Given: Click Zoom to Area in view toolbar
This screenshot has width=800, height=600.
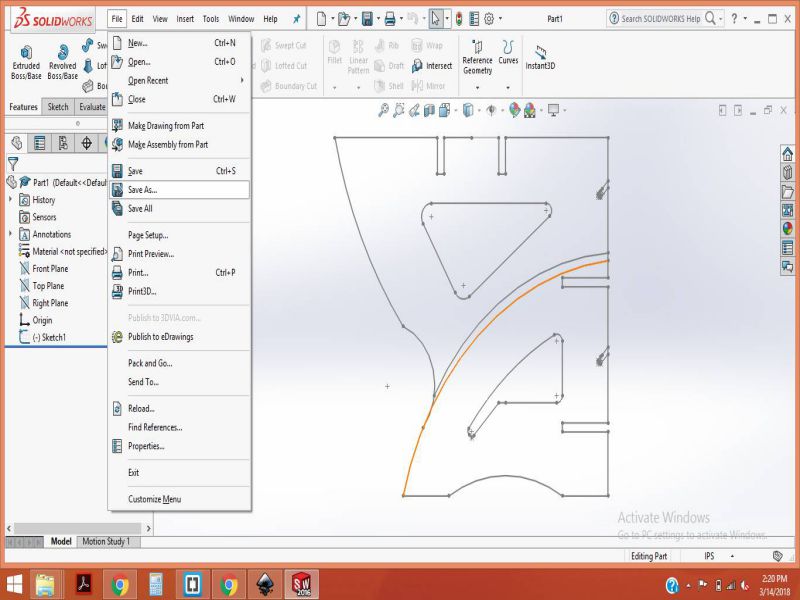Looking at the screenshot, I should 399,110.
